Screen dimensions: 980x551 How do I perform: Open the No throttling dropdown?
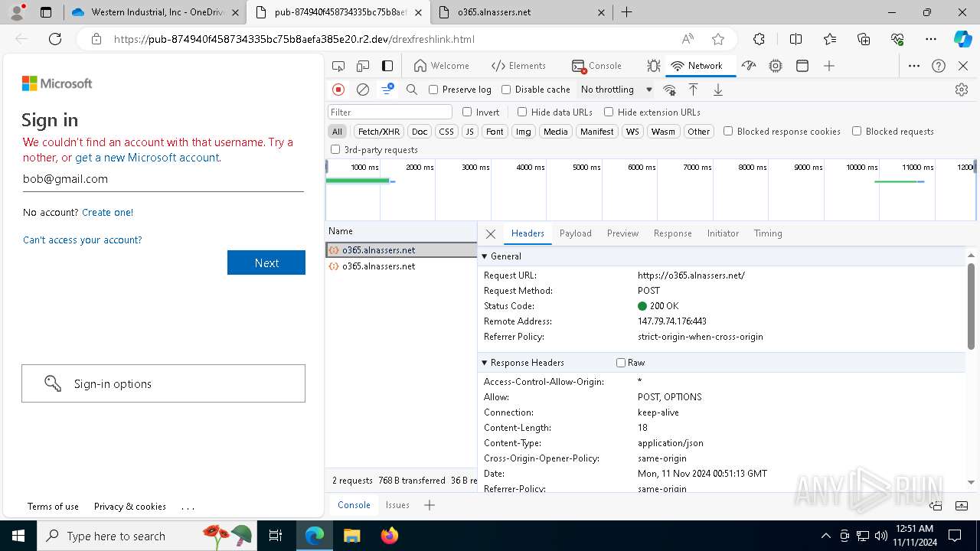616,90
